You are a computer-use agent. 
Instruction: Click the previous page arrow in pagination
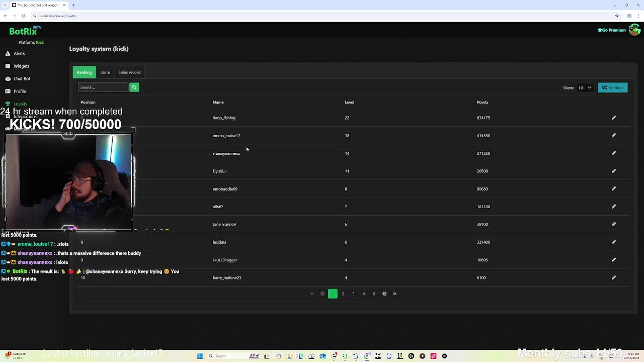tap(322, 294)
